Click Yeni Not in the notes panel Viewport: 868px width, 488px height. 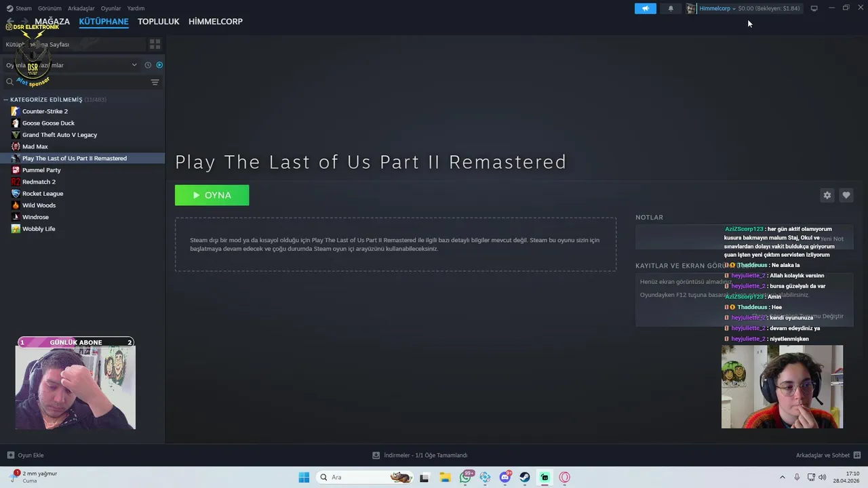click(832, 239)
